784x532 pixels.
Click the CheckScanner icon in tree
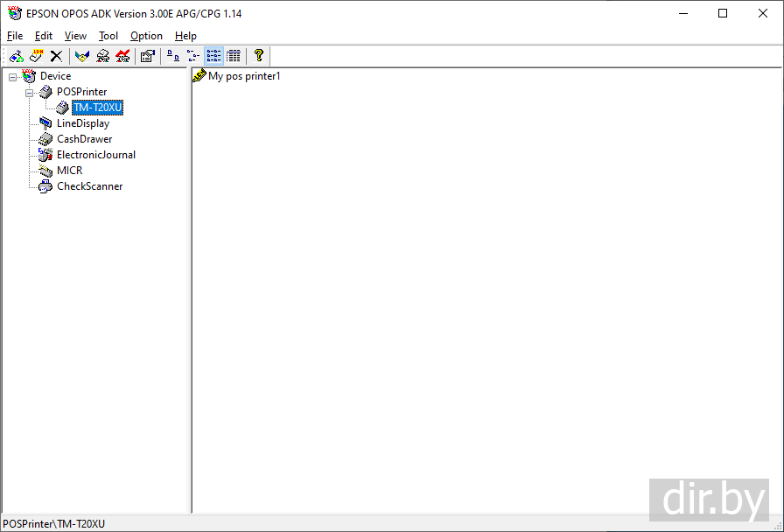pyautogui.click(x=45, y=186)
